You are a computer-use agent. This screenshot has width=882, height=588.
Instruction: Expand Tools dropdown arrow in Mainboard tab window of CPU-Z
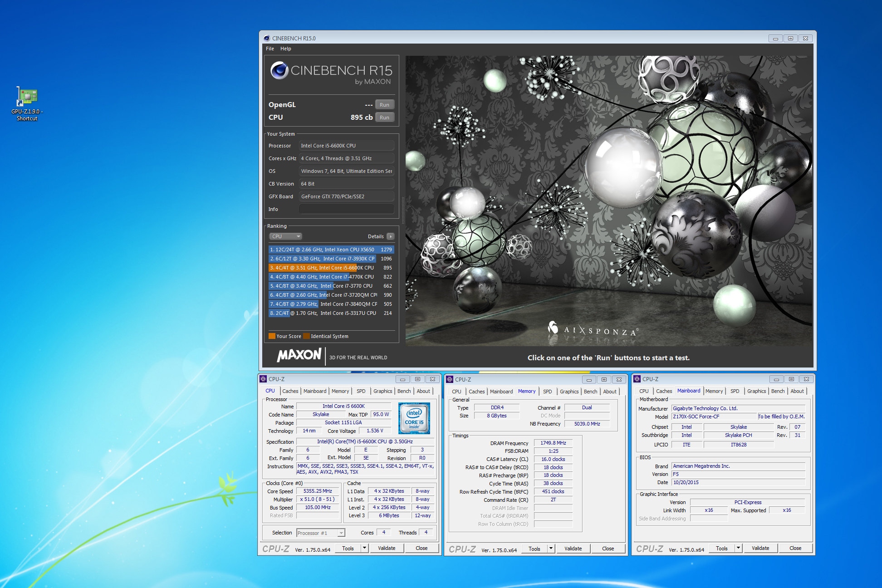pyautogui.click(x=738, y=548)
